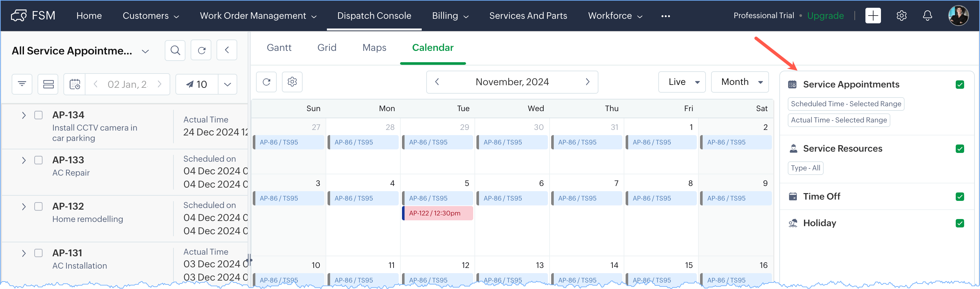Toggle the Time Off checkbox
Screen dimensions: 980x289
[960, 196]
